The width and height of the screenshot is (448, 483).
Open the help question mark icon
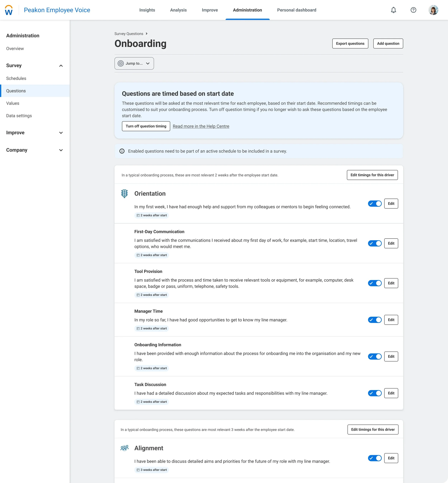point(413,10)
